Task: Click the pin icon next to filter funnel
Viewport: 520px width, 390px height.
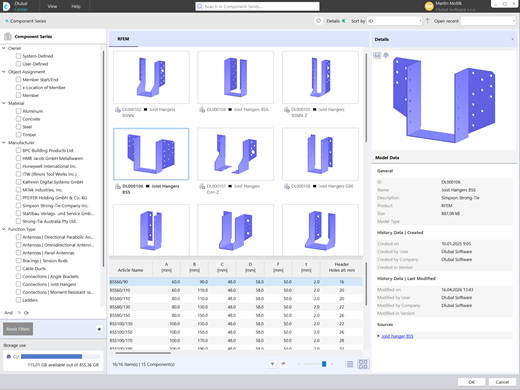Action: point(283,364)
